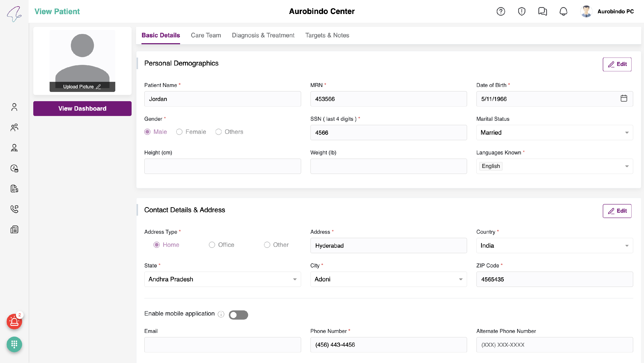Select Office address type option
Screen dimensions: 644x363
click(212, 245)
